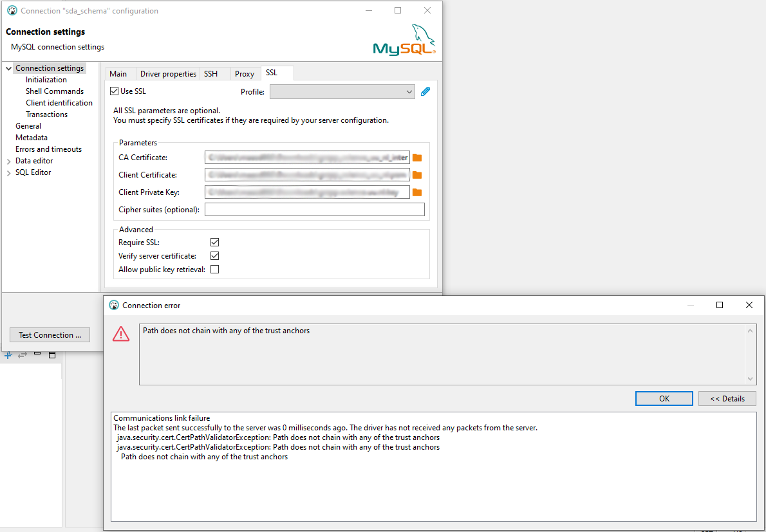Open the SSH tab

(214, 73)
